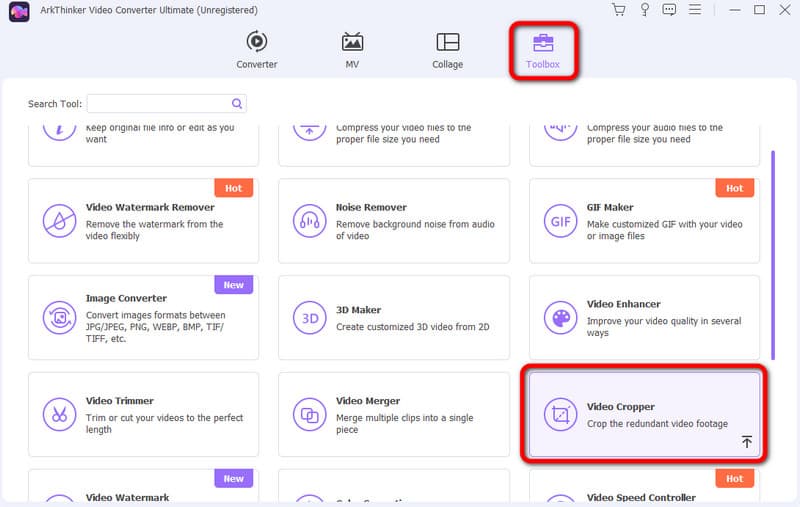Click the Hot badge on GIF Maker

(x=735, y=188)
